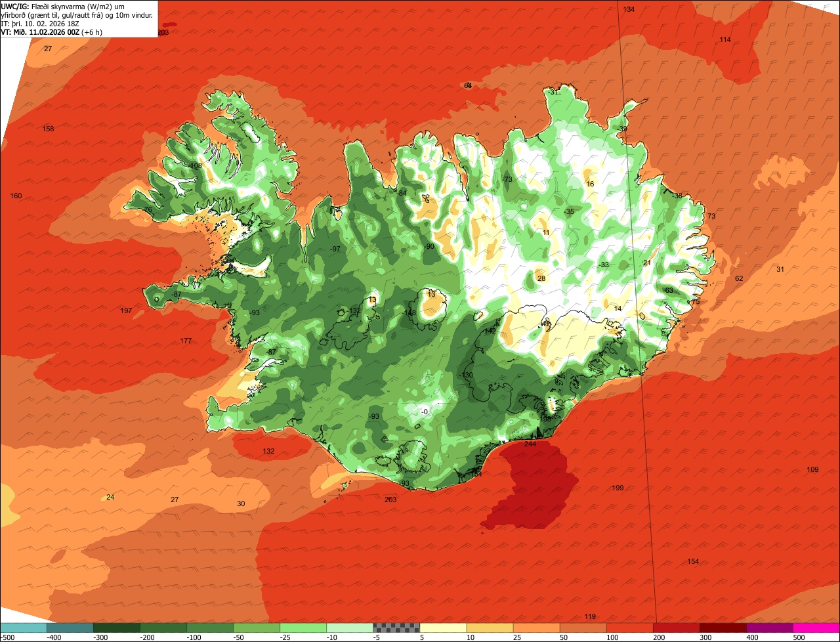Click the sea value 199
Image resolution: width=840 pixels, height=642 pixels.
pos(618,488)
